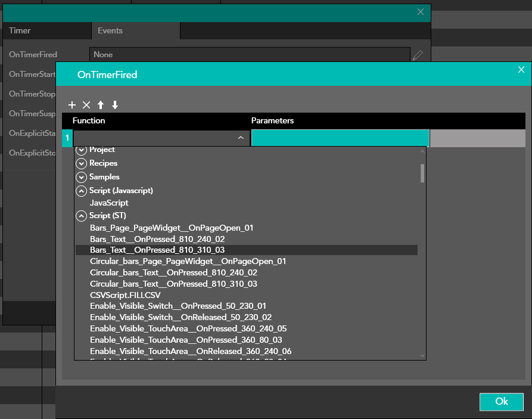The image size is (532, 419).
Task: Click the plus icon to add action
Action: 72,105
